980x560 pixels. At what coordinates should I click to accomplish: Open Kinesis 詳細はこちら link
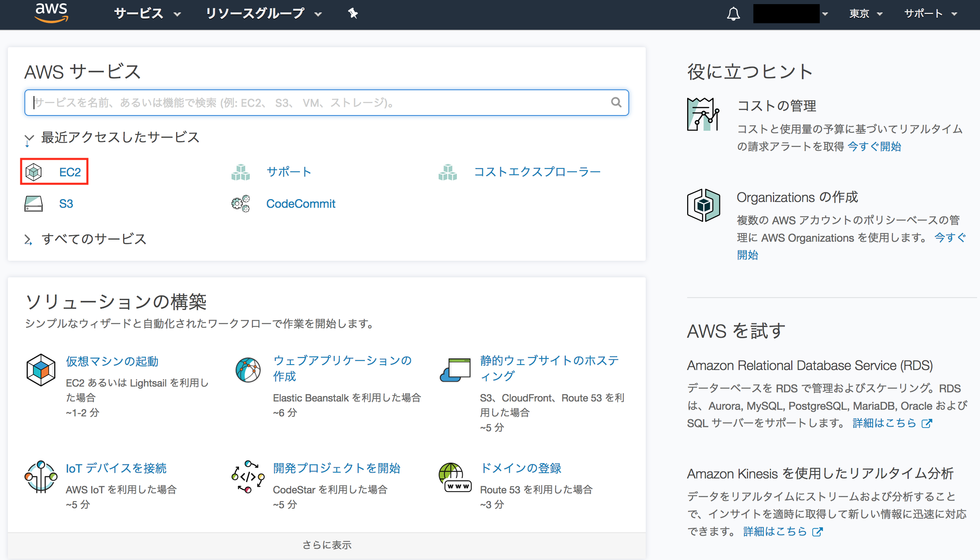(775, 531)
